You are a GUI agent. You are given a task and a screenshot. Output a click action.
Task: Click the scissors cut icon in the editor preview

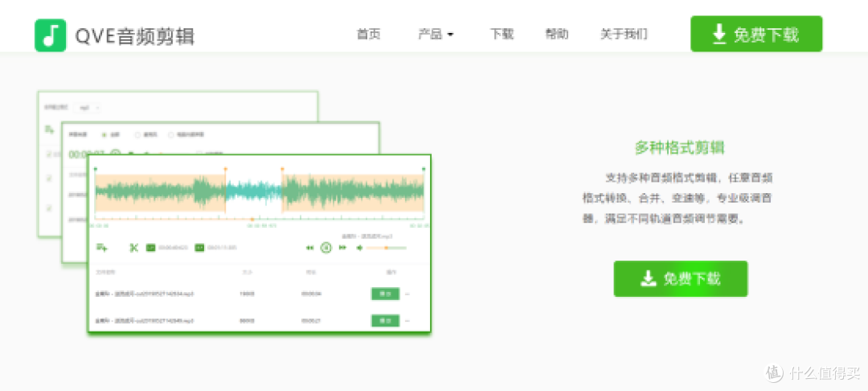point(133,248)
